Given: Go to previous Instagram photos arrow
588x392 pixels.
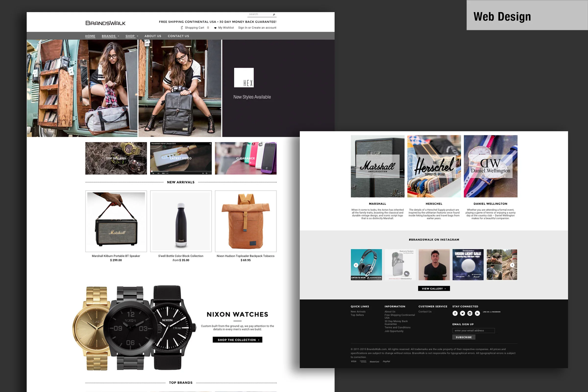Looking at the screenshot, I should point(356,265).
